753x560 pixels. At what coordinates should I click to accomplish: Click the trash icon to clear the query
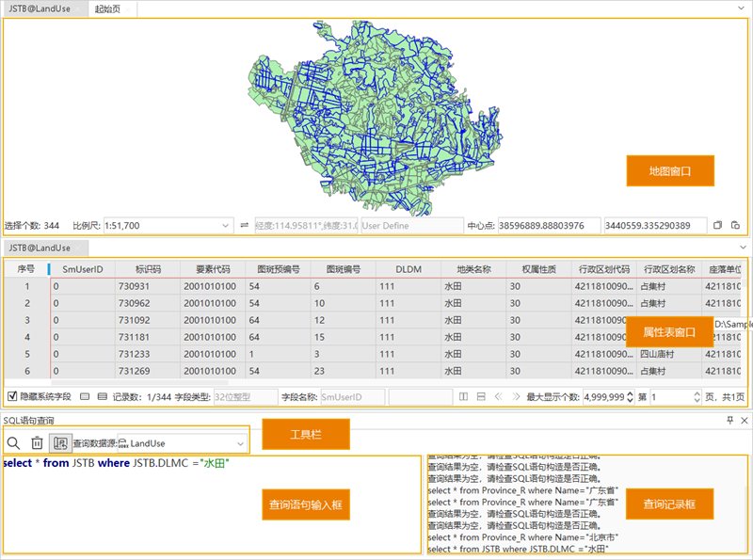(x=38, y=442)
